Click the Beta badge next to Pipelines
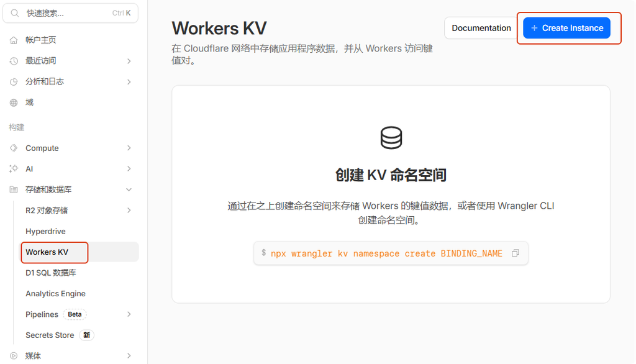This screenshot has width=636, height=364. 75,314
